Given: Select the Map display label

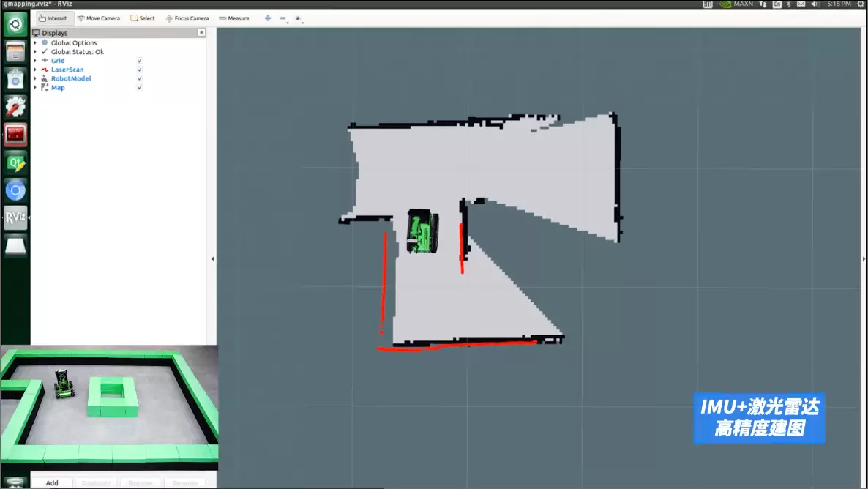Looking at the screenshot, I should (x=58, y=87).
